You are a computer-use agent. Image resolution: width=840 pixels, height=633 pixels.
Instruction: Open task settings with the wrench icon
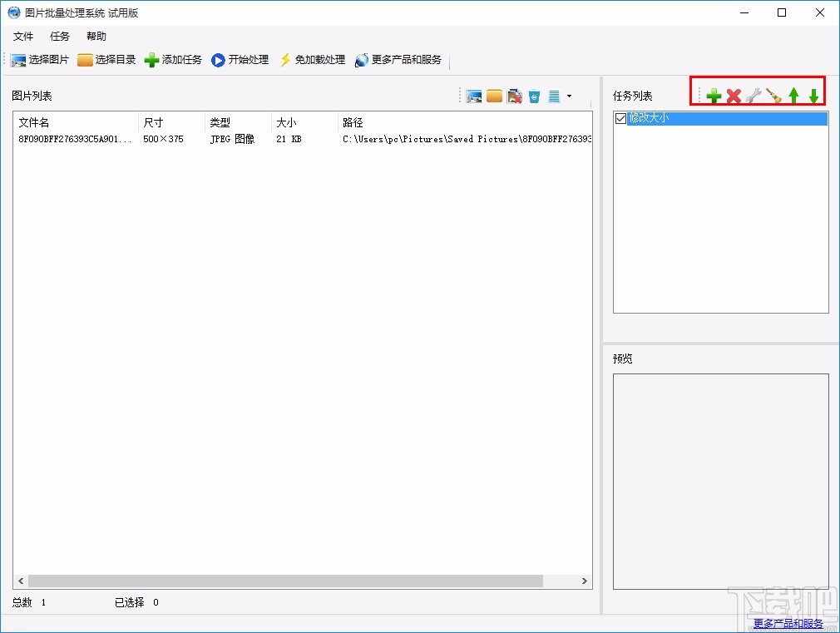(754, 95)
